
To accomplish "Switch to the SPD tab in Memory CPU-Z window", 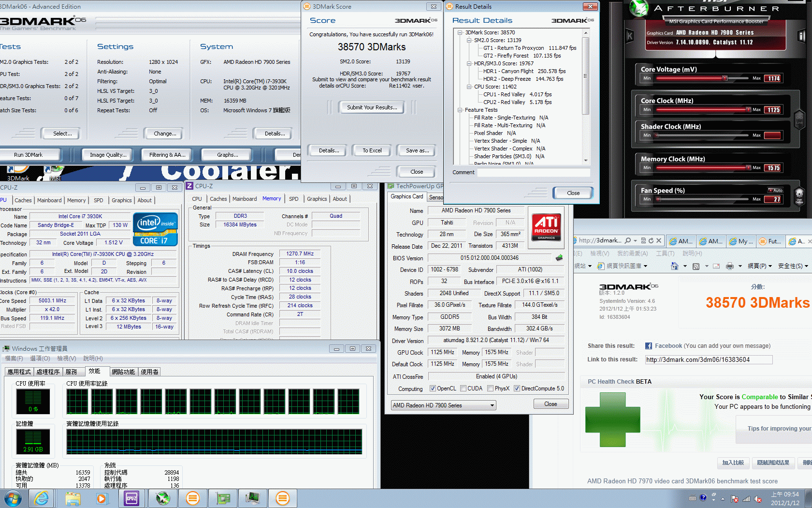I will tap(293, 199).
